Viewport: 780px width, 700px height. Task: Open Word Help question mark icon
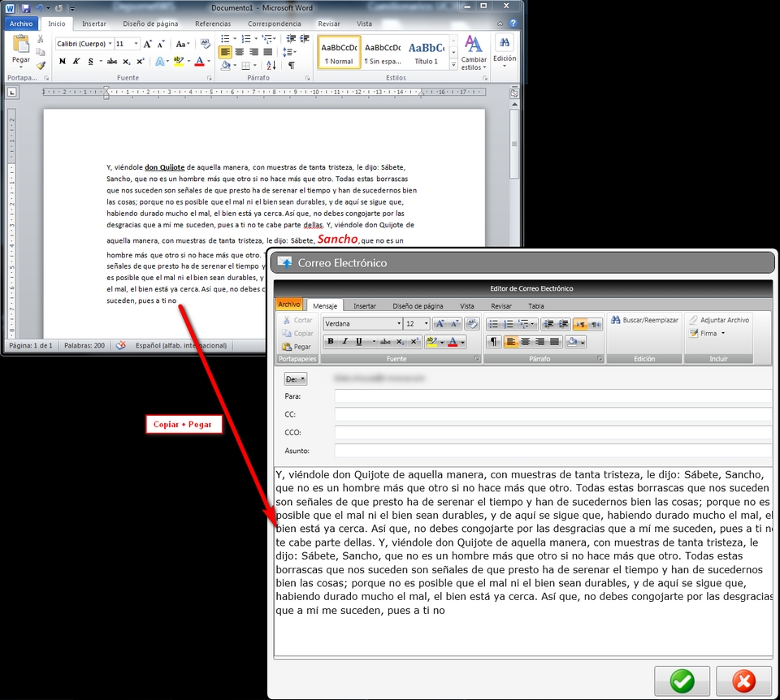pos(513,24)
